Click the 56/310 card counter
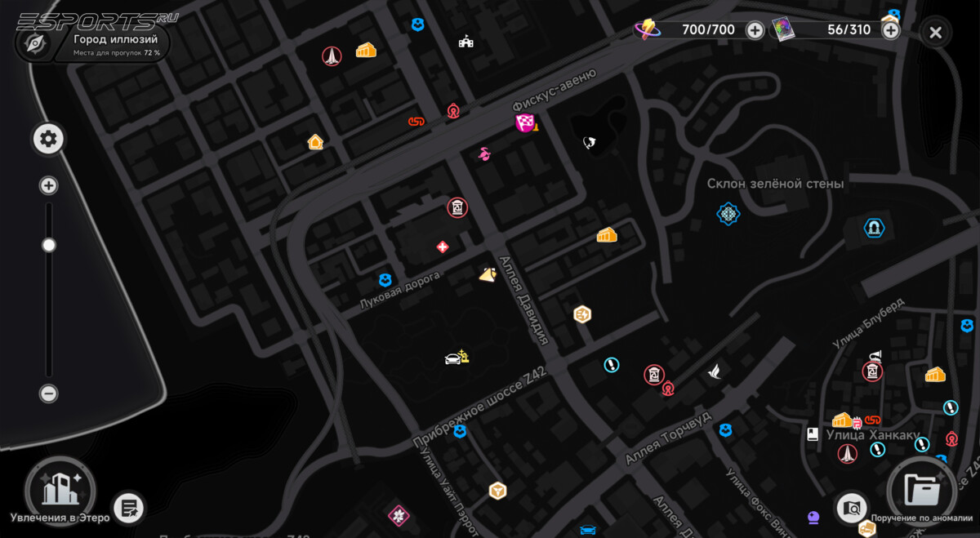Image resolution: width=980 pixels, height=538 pixels. tap(849, 30)
